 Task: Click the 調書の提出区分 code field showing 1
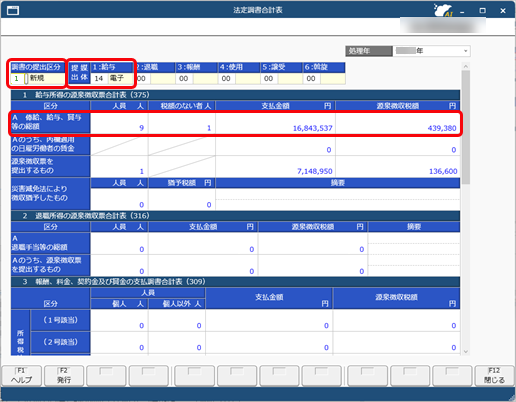click(x=17, y=79)
